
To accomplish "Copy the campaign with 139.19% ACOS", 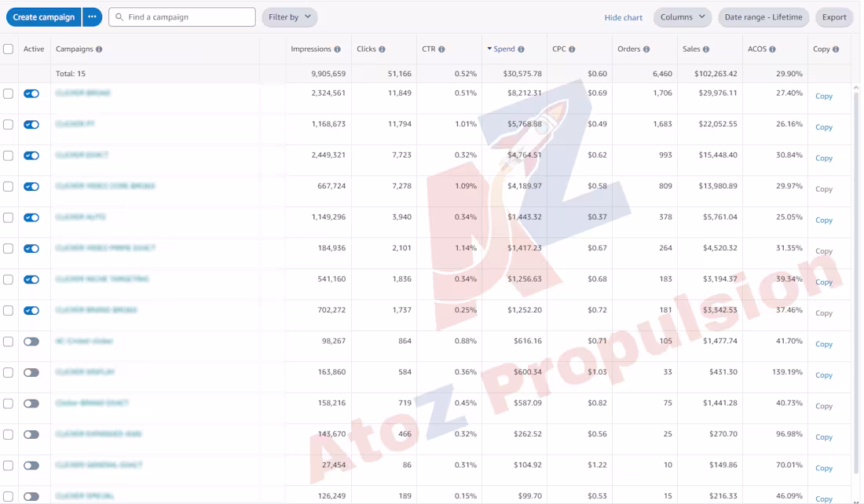I will pos(824,375).
